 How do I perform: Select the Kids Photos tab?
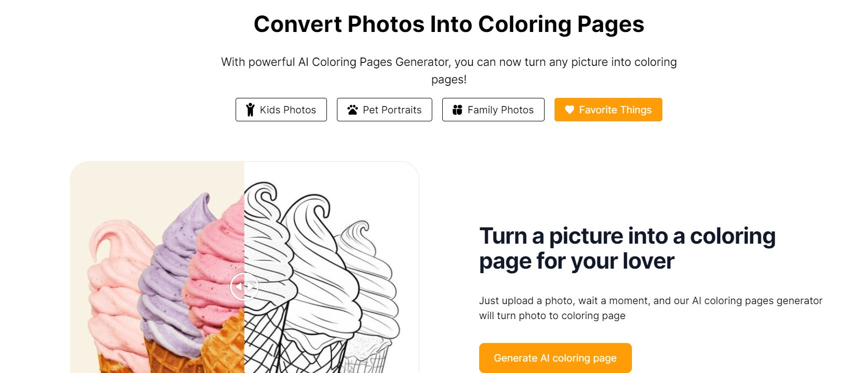pos(281,110)
